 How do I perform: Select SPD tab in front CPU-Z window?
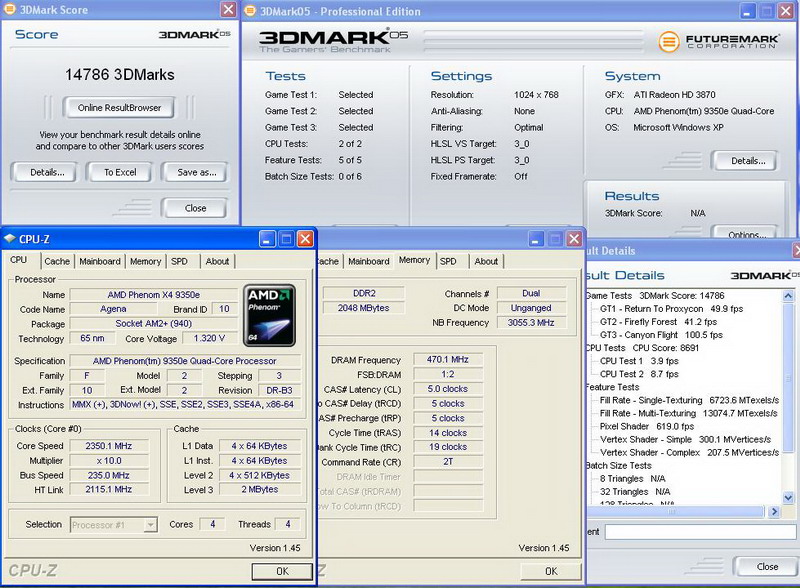179,261
